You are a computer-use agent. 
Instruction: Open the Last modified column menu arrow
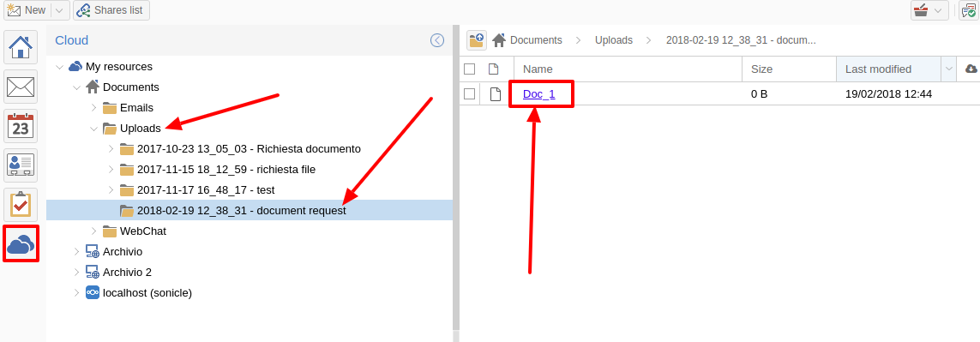[x=948, y=69]
